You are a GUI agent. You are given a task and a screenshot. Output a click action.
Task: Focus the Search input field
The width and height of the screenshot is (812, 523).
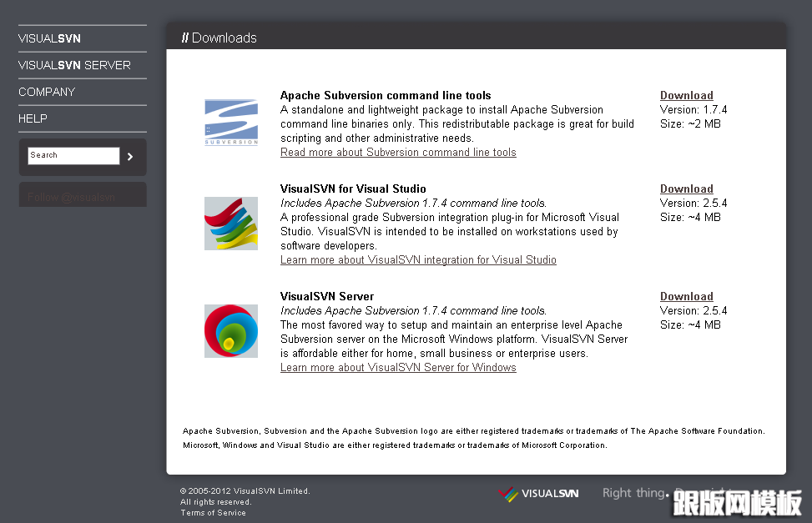pyautogui.click(x=73, y=156)
